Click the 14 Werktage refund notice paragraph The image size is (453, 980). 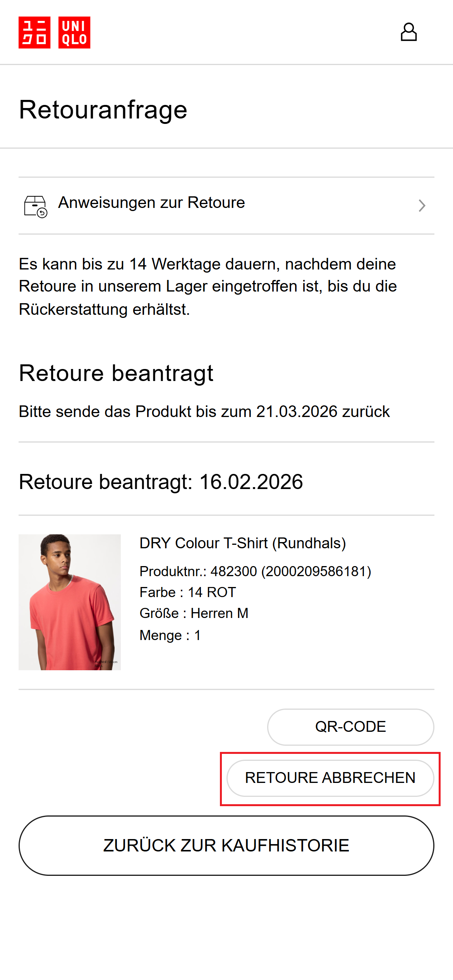click(x=208, y=287)
